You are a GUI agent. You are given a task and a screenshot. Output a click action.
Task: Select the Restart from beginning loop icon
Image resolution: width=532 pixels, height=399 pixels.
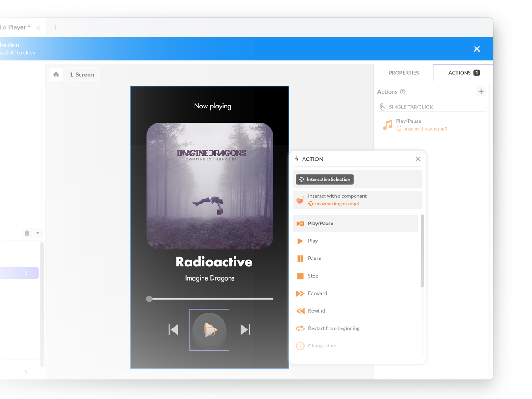[x=300, y=328]
